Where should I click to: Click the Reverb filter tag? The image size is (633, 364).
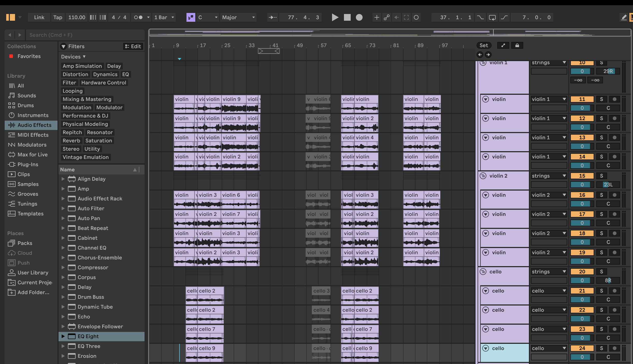click(x=71, y=141)
